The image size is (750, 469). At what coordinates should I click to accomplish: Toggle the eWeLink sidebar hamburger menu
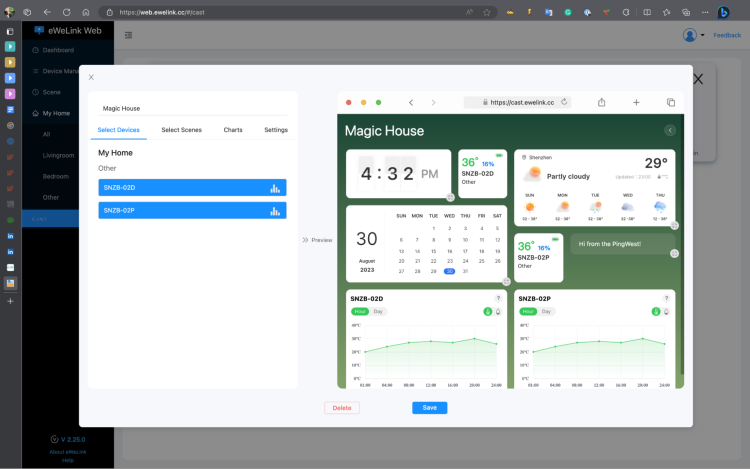128,35
